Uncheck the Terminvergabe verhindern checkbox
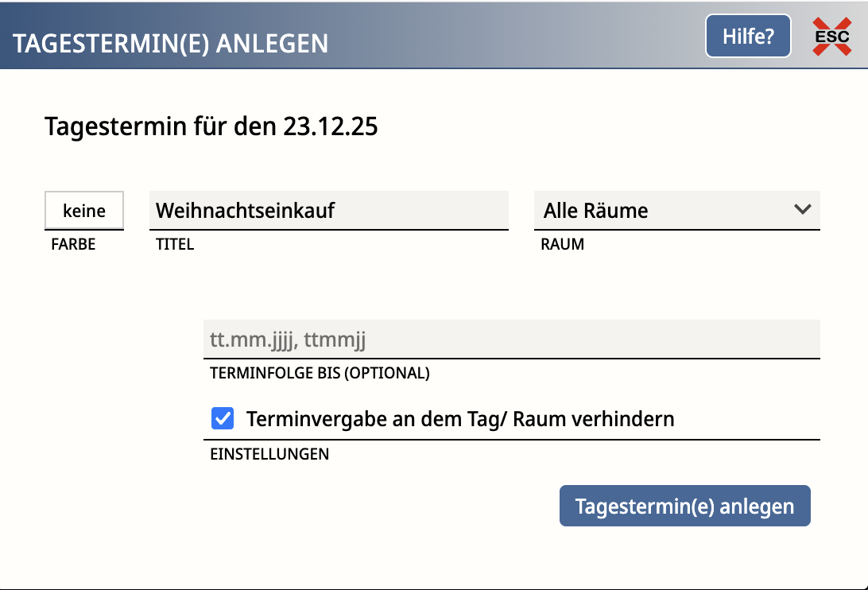868x590 pixels. [x=223, y=418]
